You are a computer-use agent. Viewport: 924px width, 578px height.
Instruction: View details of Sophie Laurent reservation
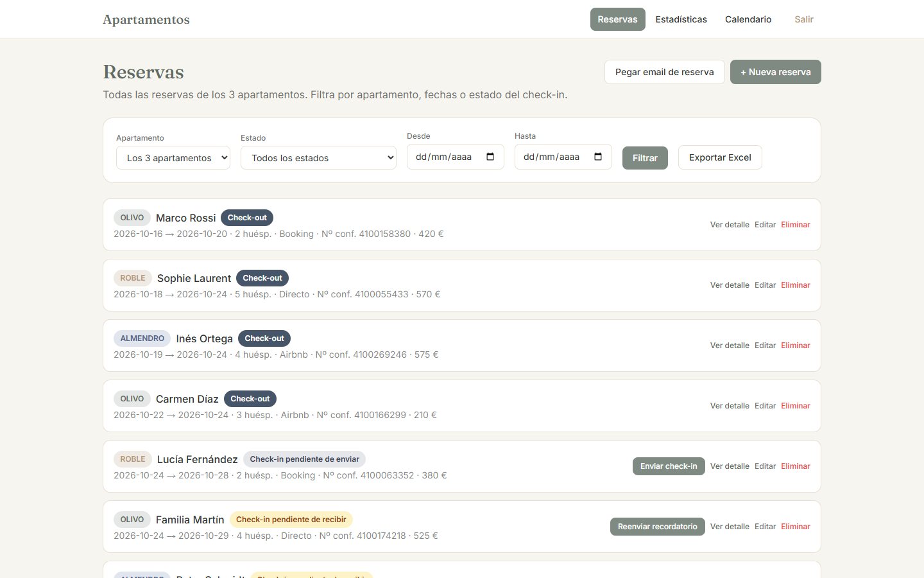[730, 285]
